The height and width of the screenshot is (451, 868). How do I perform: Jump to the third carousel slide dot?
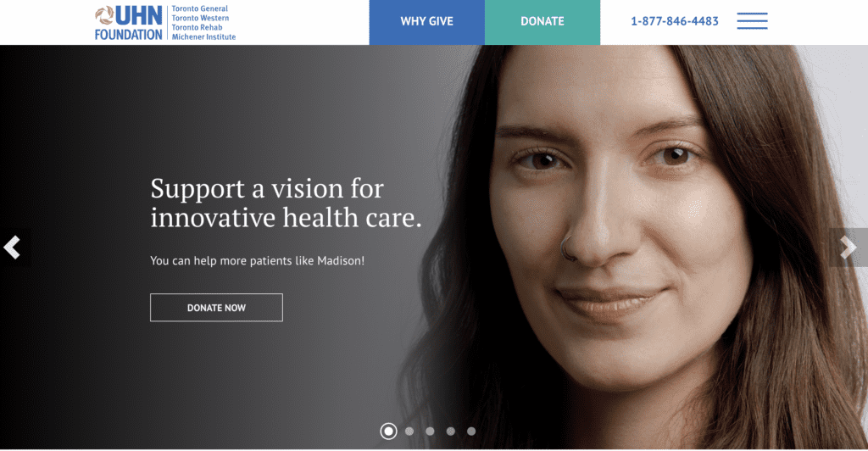point(430,432)
